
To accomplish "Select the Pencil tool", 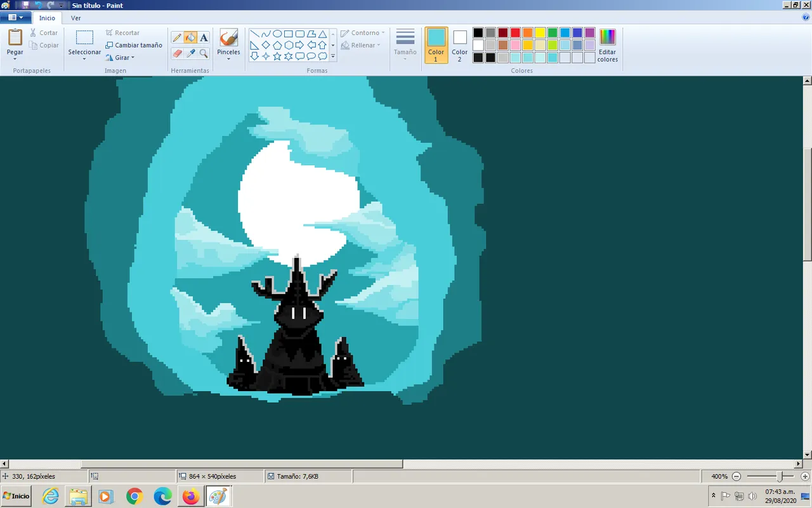I will pos(177,37).
